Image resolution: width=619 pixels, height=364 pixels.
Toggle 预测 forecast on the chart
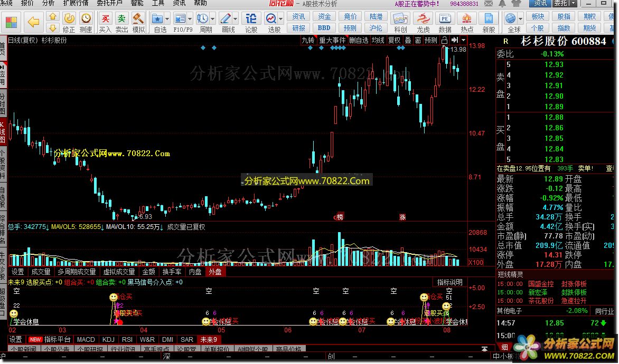(x=430, y=40)
